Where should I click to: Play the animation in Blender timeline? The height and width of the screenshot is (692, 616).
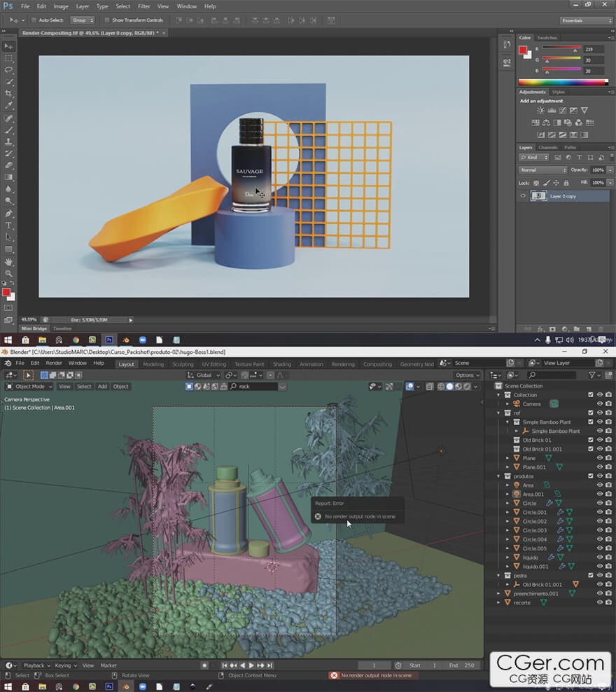[251, 665]
